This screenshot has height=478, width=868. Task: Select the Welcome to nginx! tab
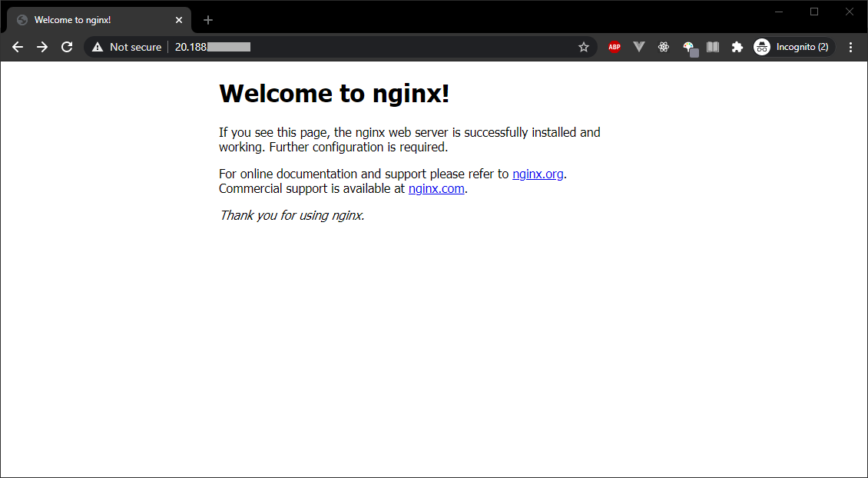pyautogui.click(x=99, y=20)
